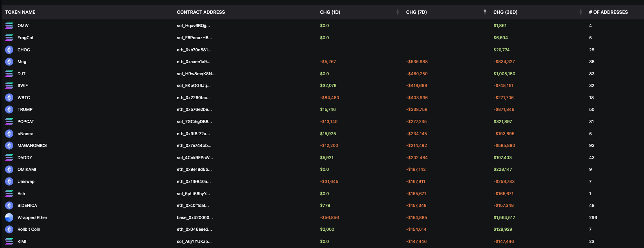644x248 pixels.
Task: Click the Ethereum icon beside Uniswap
Action: (9, 182)
